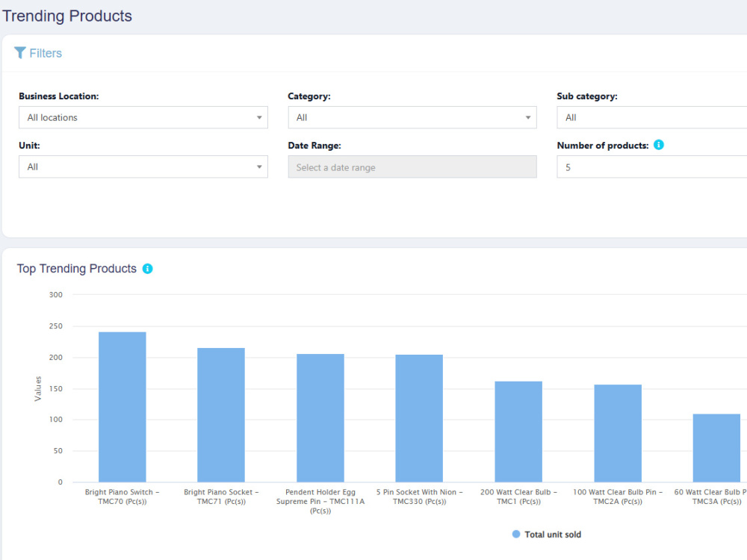Click the 5 Pin Socket With Nion label
Screen dimensions: 747x560
pos(419,497)
